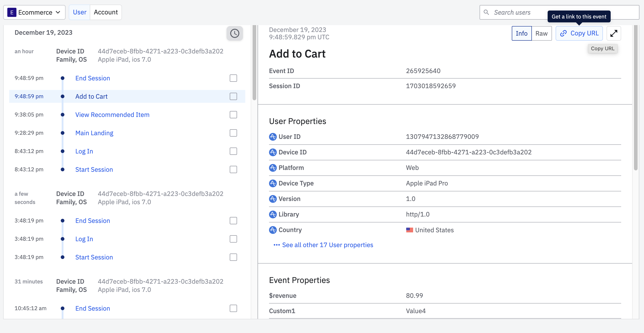Open the View Recommended Item event
The height and width of the screenshot is (333, 644).
(112, 114)
